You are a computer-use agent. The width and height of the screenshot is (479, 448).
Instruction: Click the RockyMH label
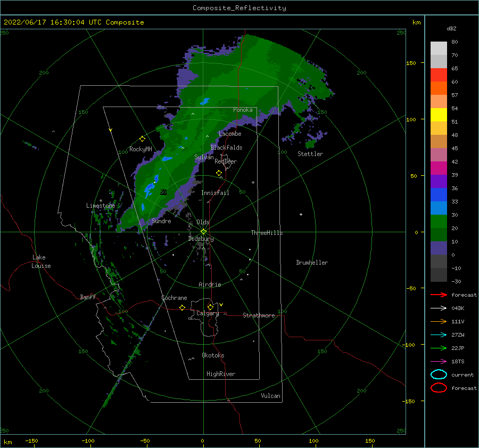pos(141,149)
